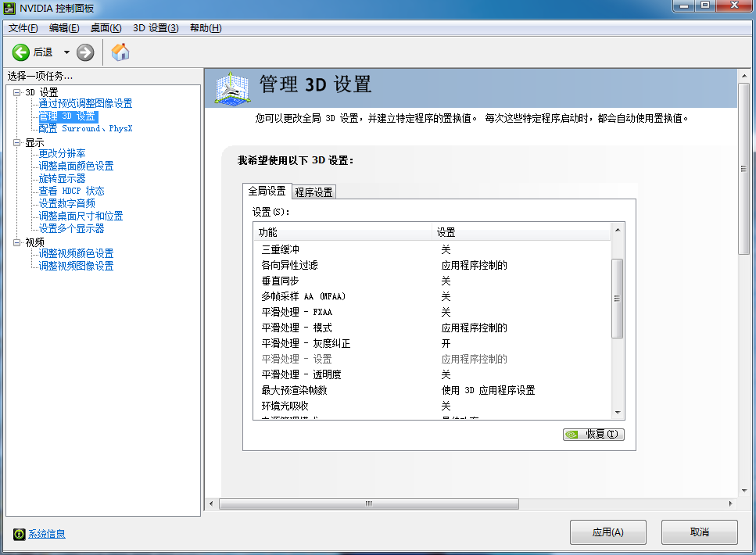Click the 使用 3D 应用程序设置 value
Screen dimensions: 756x555
[x=489, y=390]
